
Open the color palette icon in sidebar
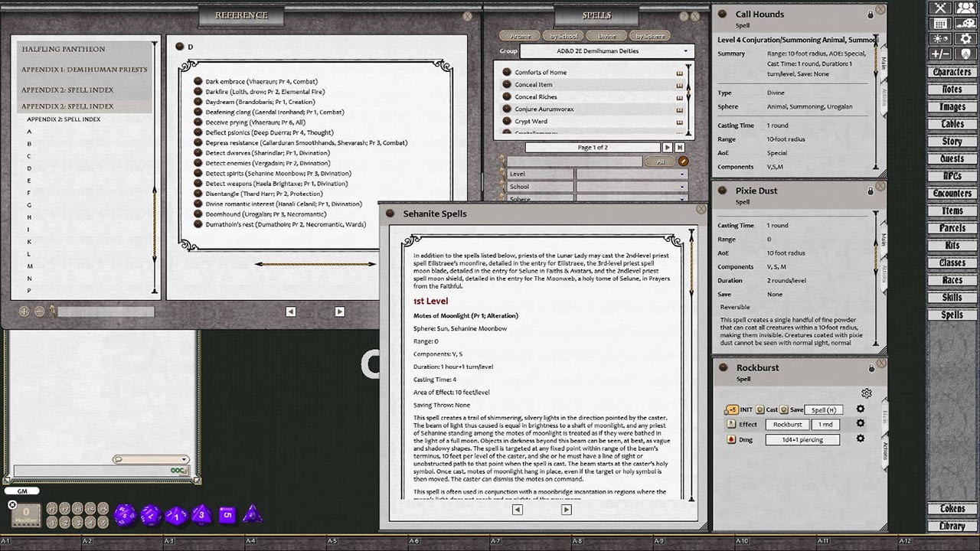965,23
